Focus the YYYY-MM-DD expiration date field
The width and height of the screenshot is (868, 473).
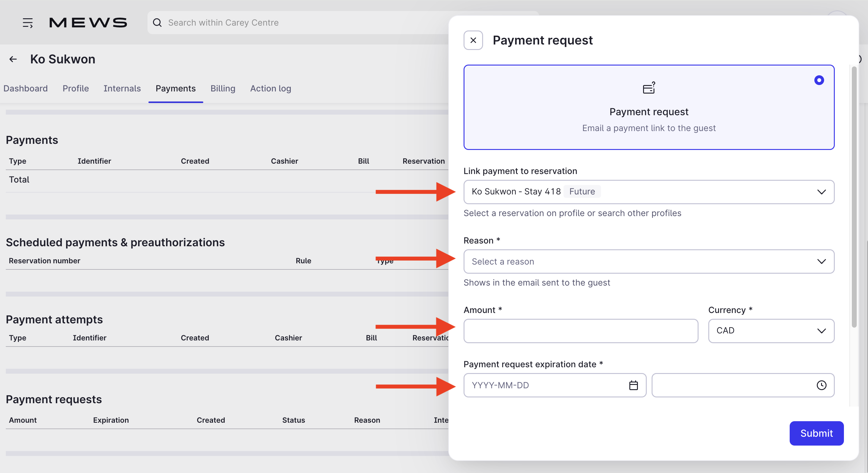click(x=546, y=385)
